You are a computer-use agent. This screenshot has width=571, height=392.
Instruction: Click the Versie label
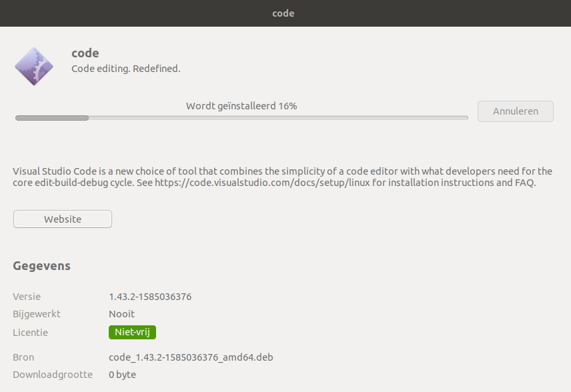pos(27,297)
